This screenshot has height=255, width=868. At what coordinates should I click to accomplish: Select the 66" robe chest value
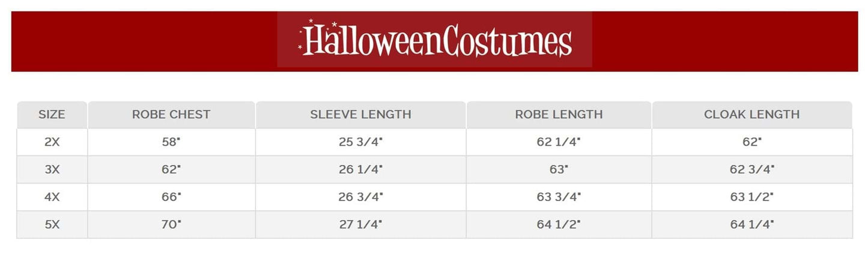point(171,197)
